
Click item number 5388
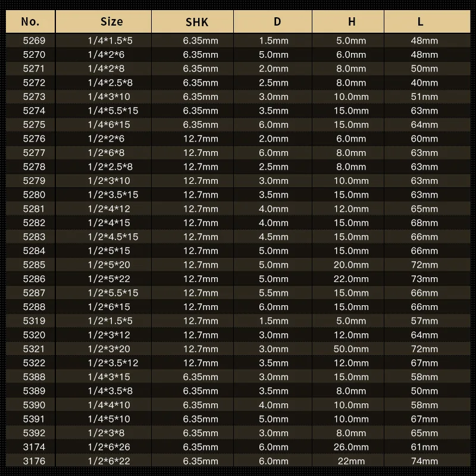pyautogui.click(x=34, y=377)
